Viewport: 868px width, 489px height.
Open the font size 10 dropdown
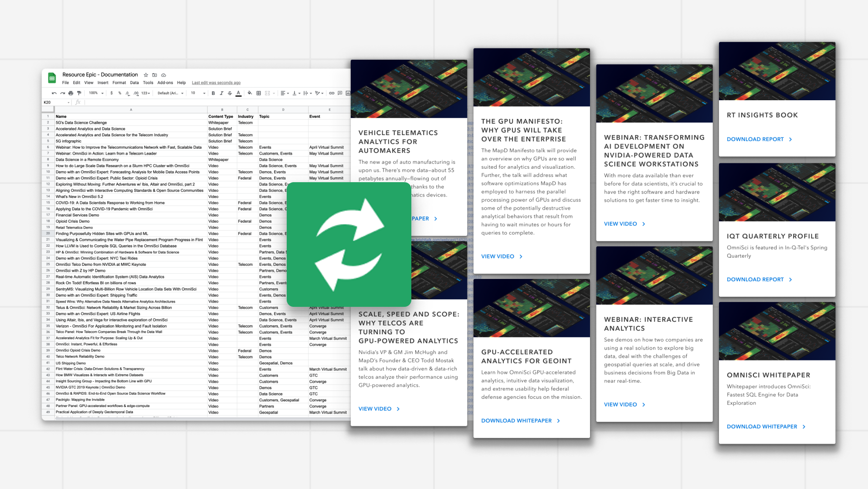coord(198,93)
